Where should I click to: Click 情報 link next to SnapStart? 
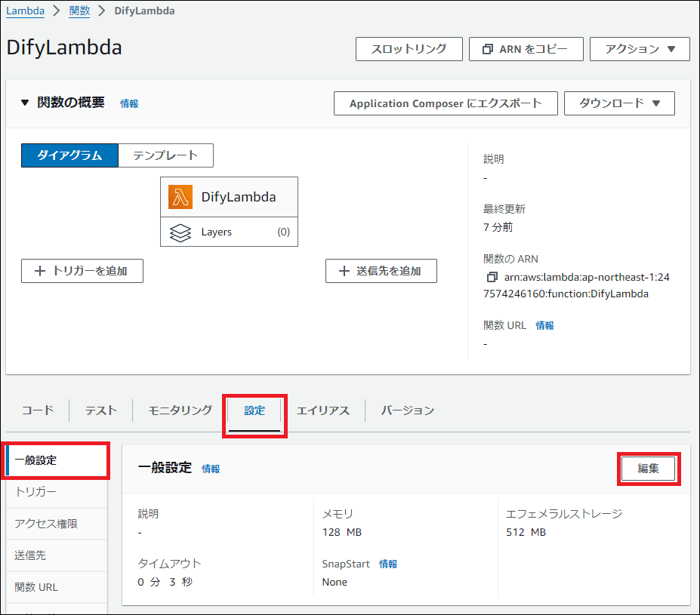tap(388, 564)
